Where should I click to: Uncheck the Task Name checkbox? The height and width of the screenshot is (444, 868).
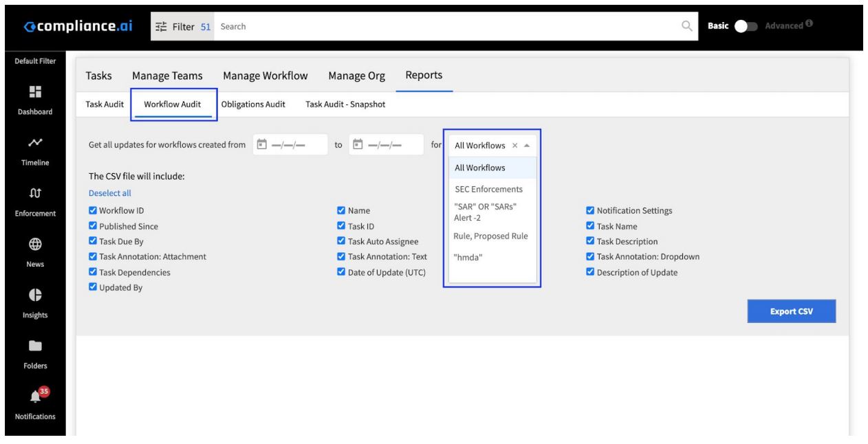(590, 226)
